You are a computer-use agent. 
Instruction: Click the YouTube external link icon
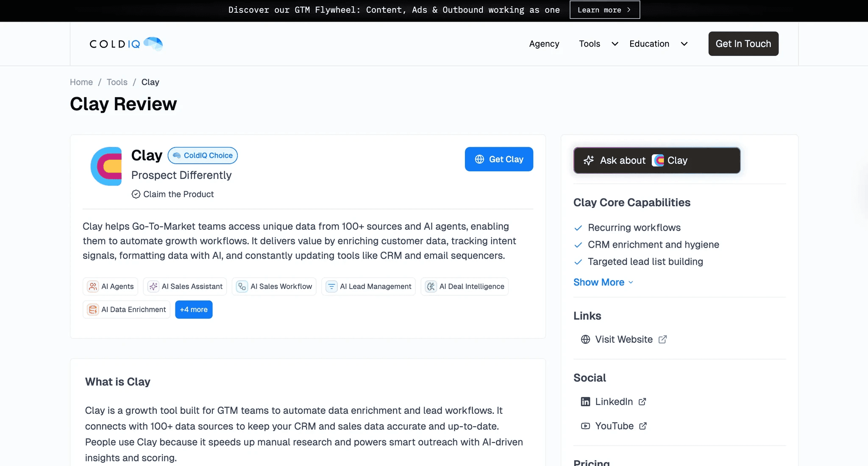click(x=643, y=426)
